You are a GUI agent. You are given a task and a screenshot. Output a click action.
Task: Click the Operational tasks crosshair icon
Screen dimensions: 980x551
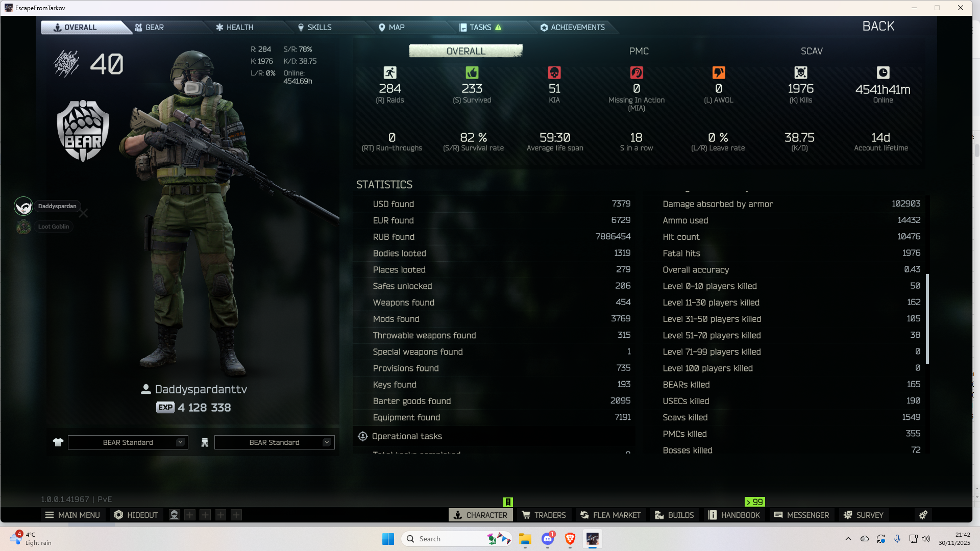363,436
